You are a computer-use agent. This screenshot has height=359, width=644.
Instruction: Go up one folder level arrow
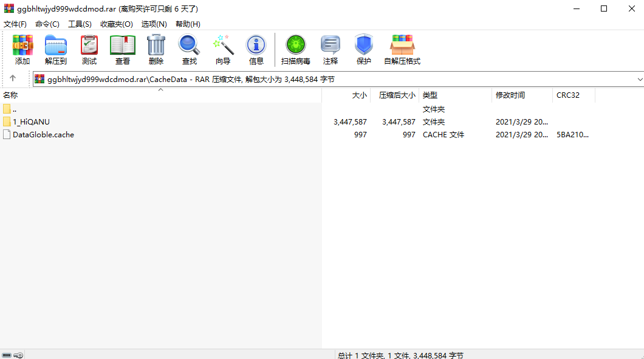point(13,78)
